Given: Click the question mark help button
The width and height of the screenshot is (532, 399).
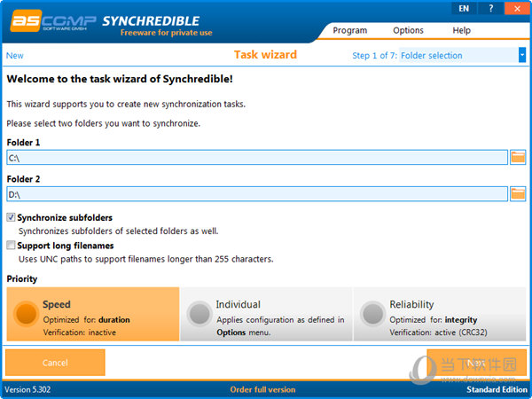Looking at the screenshot, I should click(490, 9).
